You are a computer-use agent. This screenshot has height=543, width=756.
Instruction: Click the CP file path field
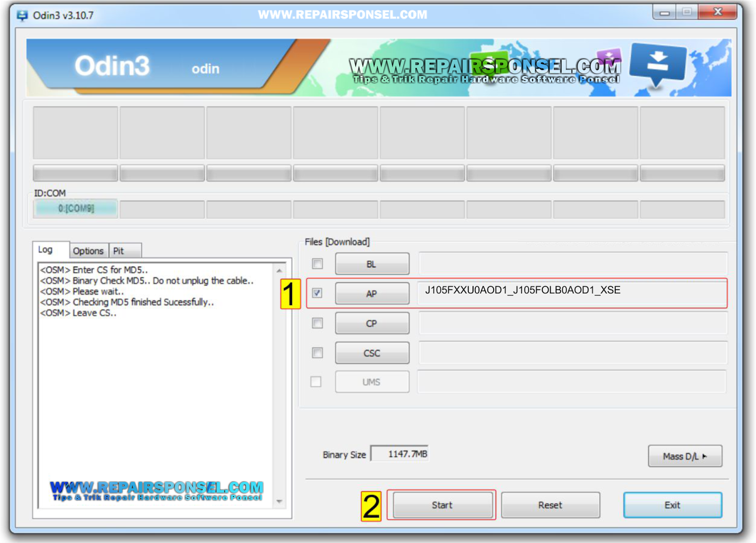pyautogui.click(x=573, y=323)
